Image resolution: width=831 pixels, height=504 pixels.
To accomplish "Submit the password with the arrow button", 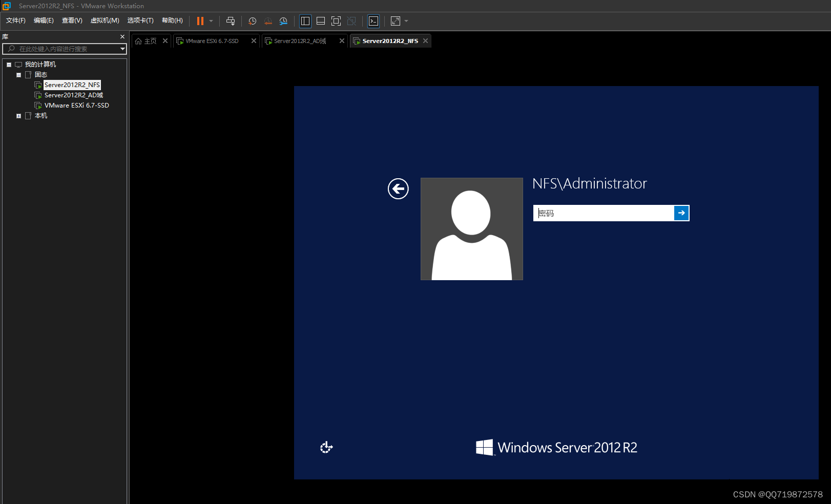I will click(681, 213).
